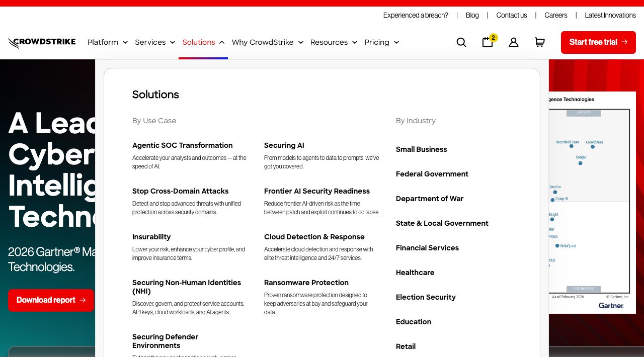
Task: Select Cloud Detection & Response
Action: coord(314,237)
